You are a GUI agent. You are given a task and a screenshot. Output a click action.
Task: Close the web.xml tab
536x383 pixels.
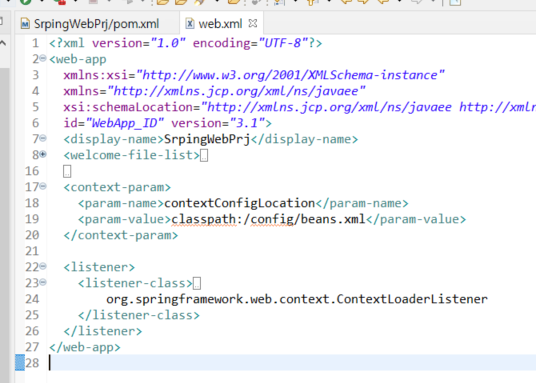point(253,23)
